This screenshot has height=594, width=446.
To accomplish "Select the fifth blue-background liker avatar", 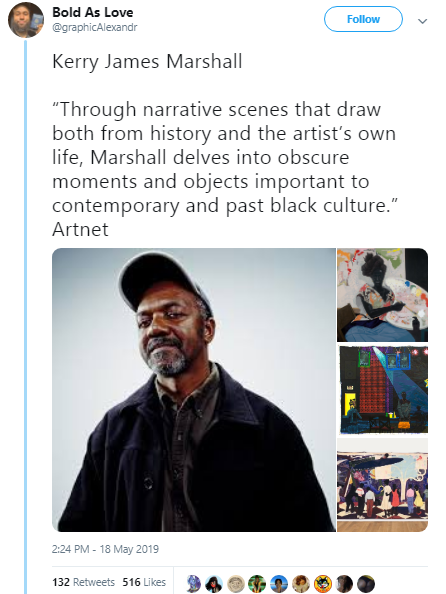I will point(279,583).
